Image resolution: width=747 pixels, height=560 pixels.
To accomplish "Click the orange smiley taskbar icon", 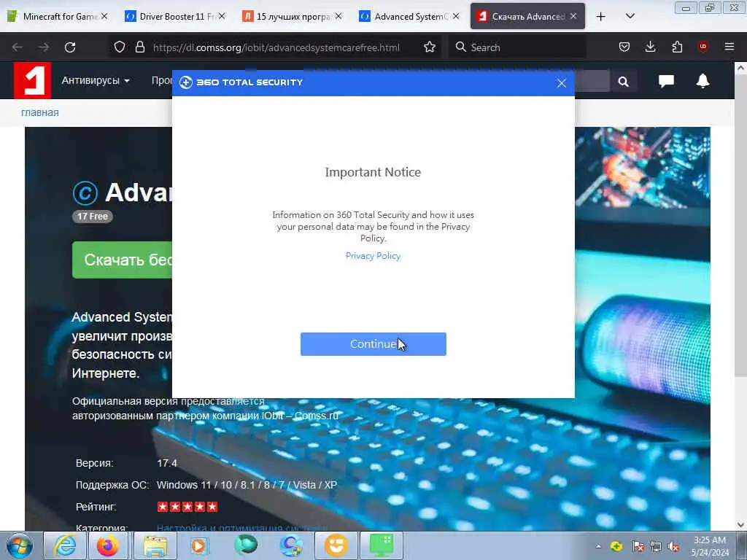I will click(336, 545).
